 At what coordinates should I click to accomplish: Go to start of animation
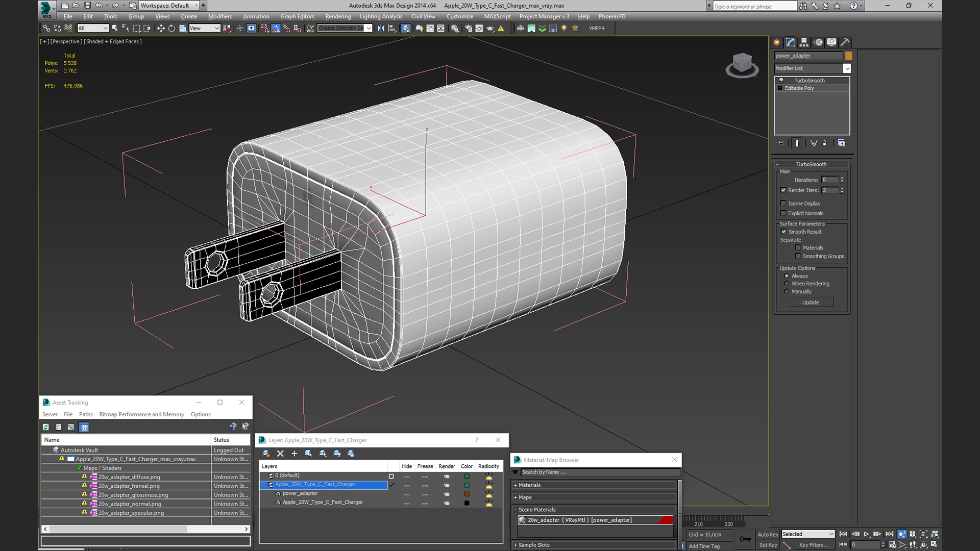[x=843, y=534]
